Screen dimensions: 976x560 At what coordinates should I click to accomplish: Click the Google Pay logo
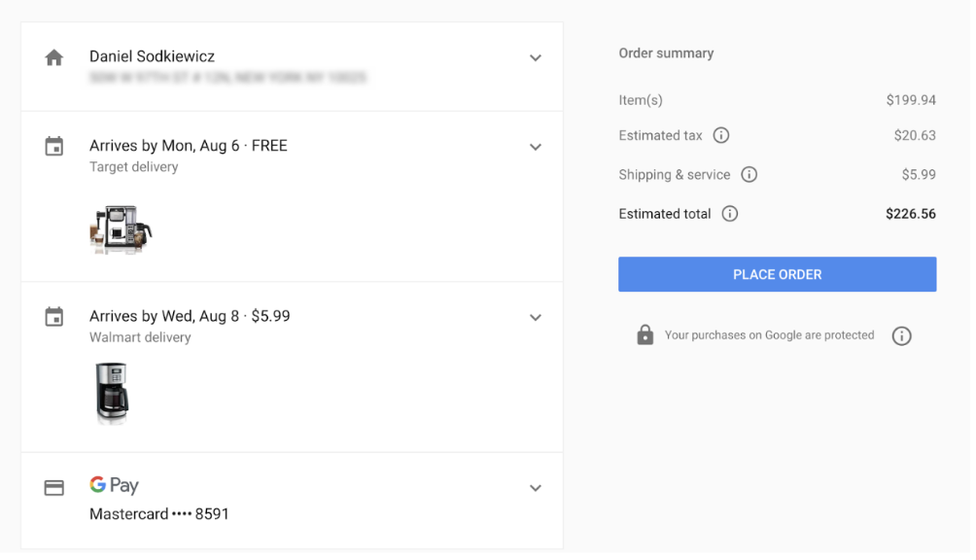click(x=114, y=485)
